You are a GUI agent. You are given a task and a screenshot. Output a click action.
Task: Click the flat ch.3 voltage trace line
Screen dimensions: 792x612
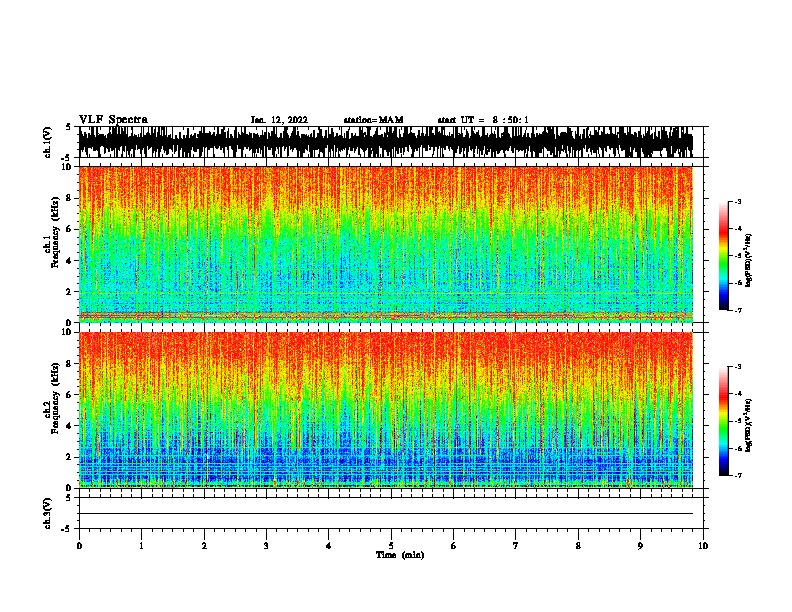tap(386, 514)
